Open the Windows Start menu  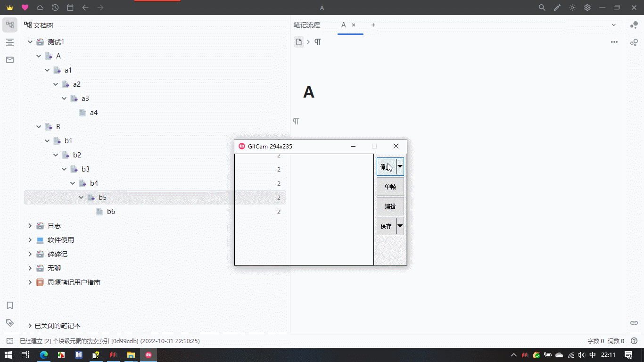coord(8,355)
